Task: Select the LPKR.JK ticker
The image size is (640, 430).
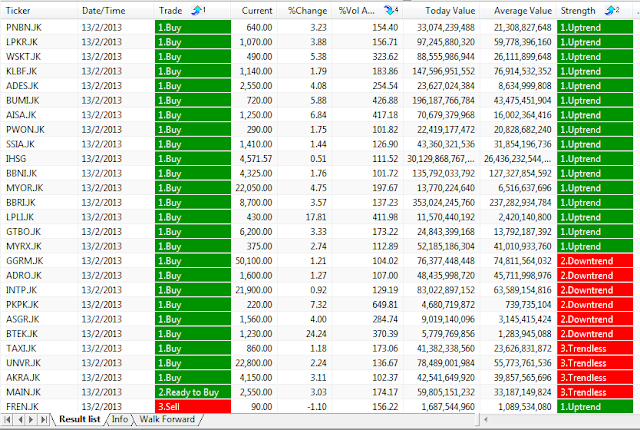Action: pyautogui.click(x=22, y=42)
